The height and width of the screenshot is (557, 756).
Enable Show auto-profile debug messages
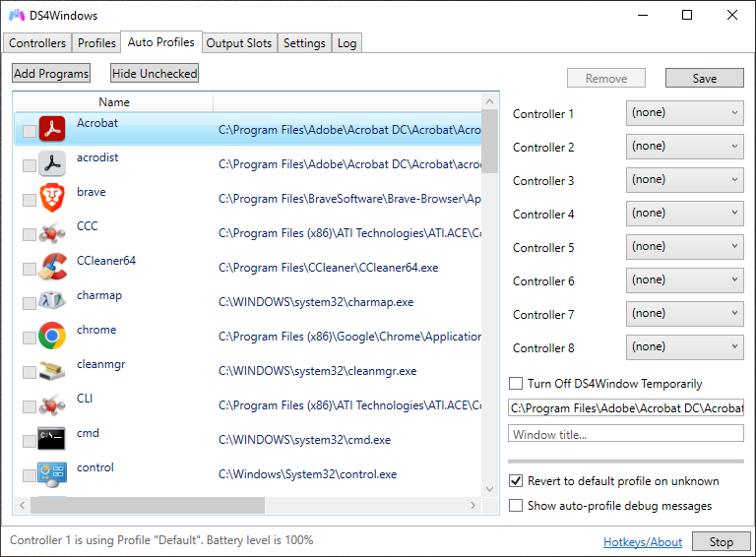pyautogui.click(x=516, y=506)
